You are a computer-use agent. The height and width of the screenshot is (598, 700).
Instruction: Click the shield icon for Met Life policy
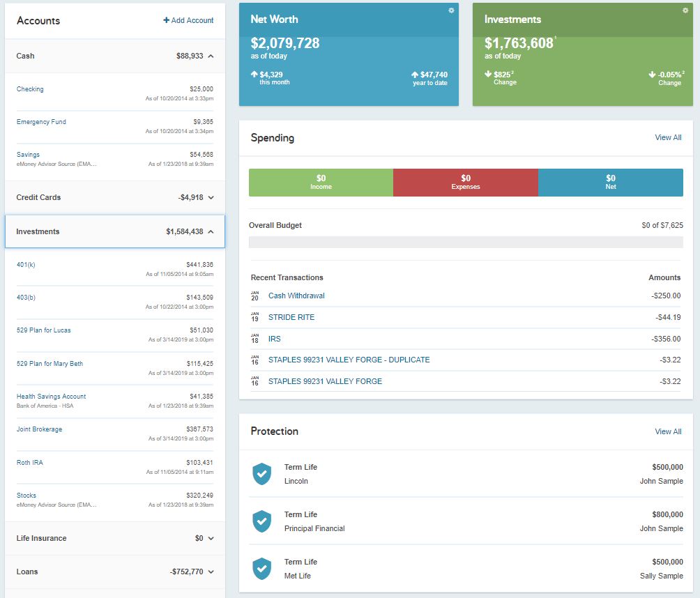[261, 568]
